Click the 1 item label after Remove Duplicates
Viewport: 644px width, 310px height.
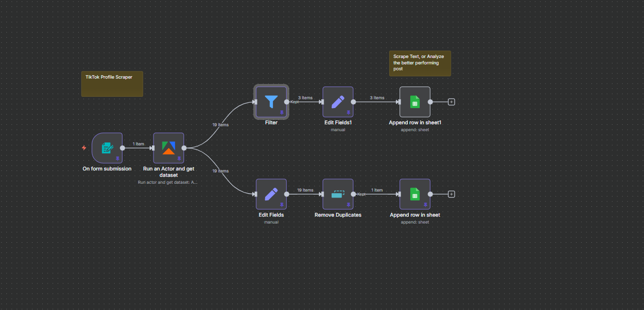click(377, 190)
